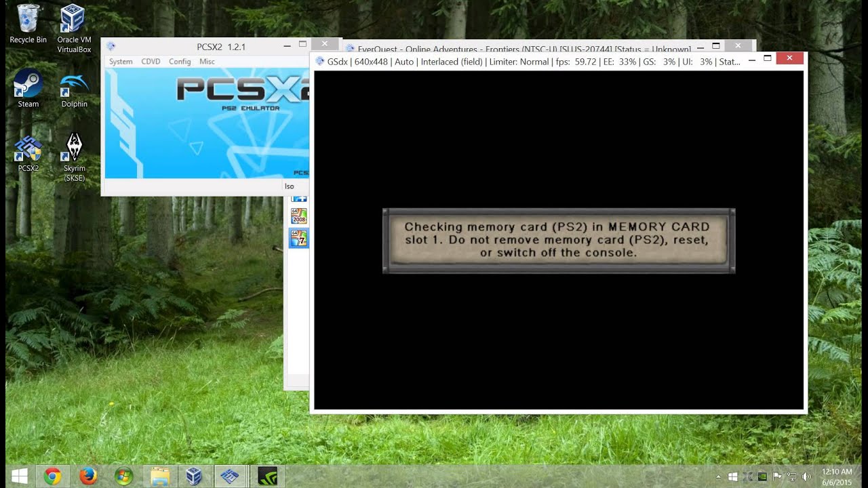Close the PCSX2 1.2.1 window
868x488 pixels.
coord(325,43)
